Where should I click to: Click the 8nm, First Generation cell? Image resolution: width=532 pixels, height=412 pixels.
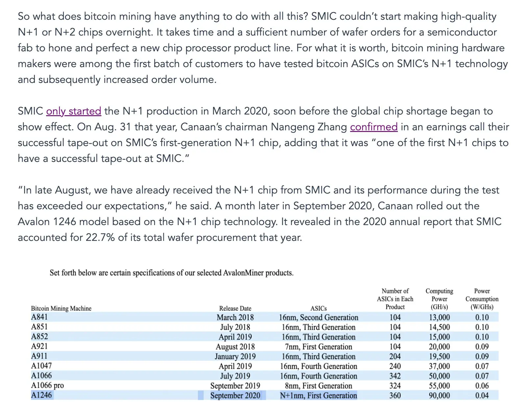(318, 386)
